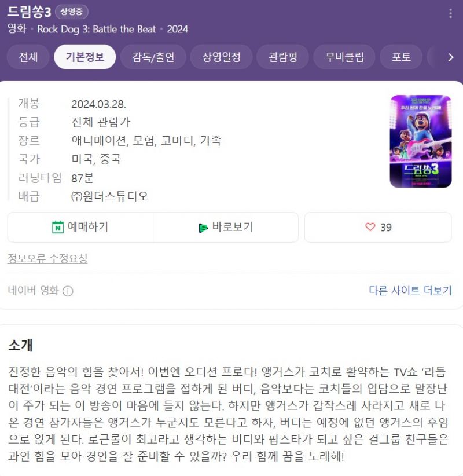Select the 기본정보 tab
The width and height of the screenshot is (463, 476).
click(85, 57)
